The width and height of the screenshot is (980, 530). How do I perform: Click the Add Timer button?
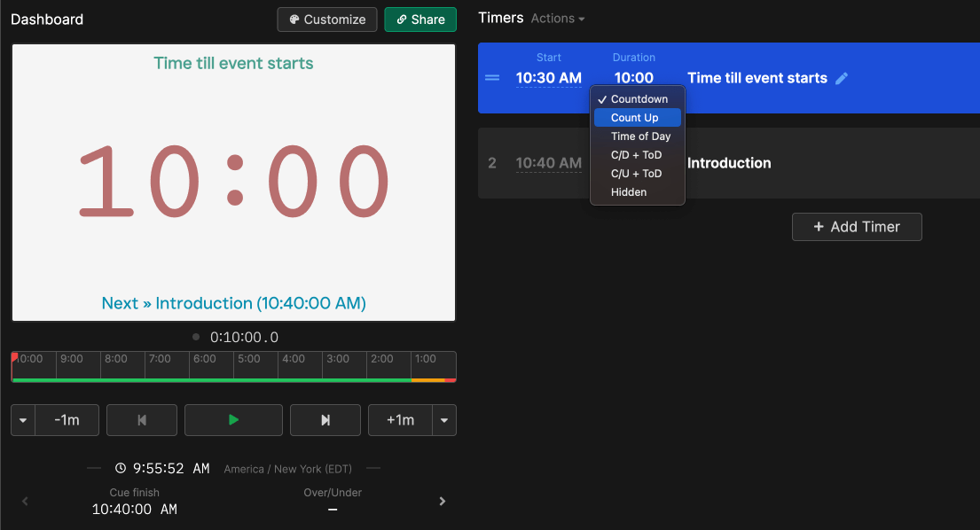(x=856, y=226)
